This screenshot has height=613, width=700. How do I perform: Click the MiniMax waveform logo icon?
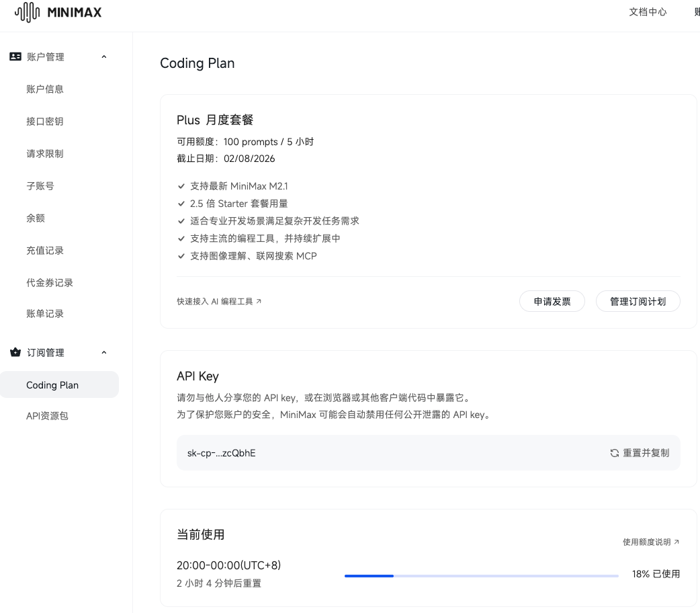click(x=26, y=12)
